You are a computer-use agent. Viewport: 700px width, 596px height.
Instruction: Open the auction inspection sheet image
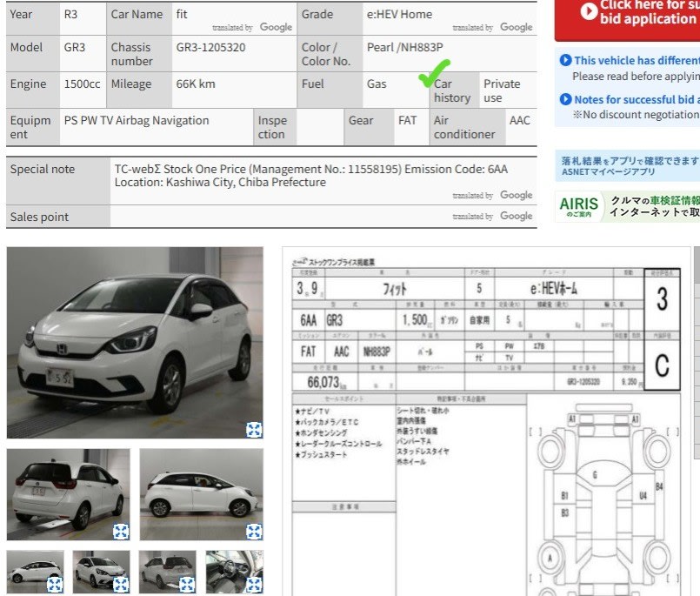click(x=487, y=422)
